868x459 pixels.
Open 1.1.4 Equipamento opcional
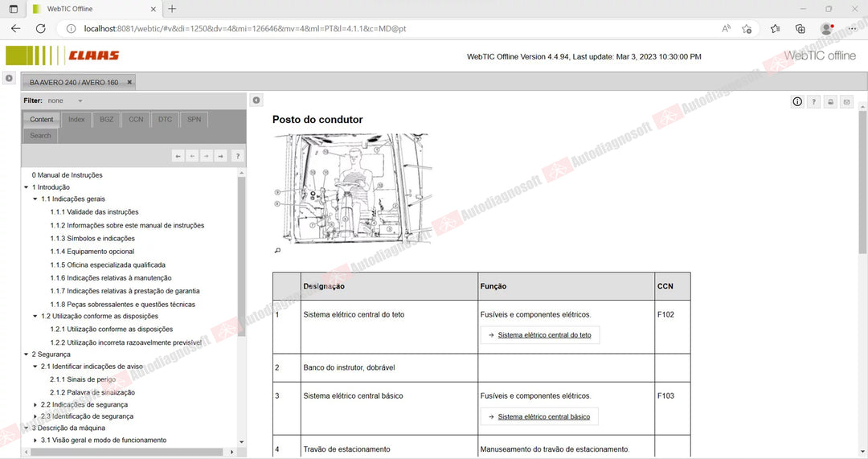click(92, 252)
